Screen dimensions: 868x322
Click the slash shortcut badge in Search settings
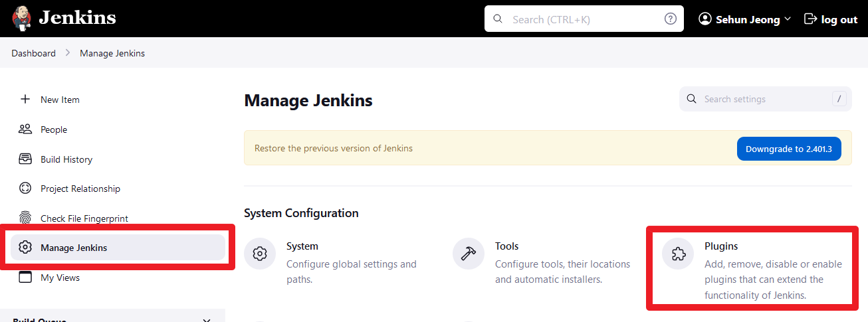coord(839,99)
